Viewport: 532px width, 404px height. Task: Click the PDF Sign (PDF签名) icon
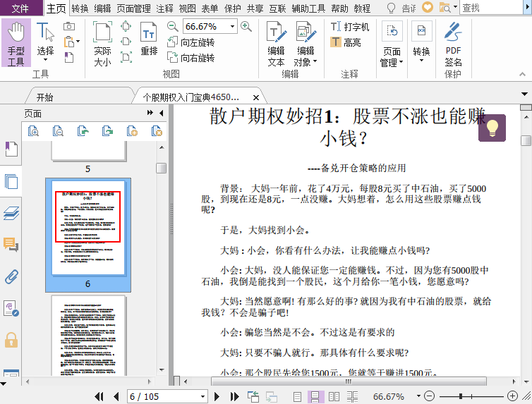[x=453, y=44]
